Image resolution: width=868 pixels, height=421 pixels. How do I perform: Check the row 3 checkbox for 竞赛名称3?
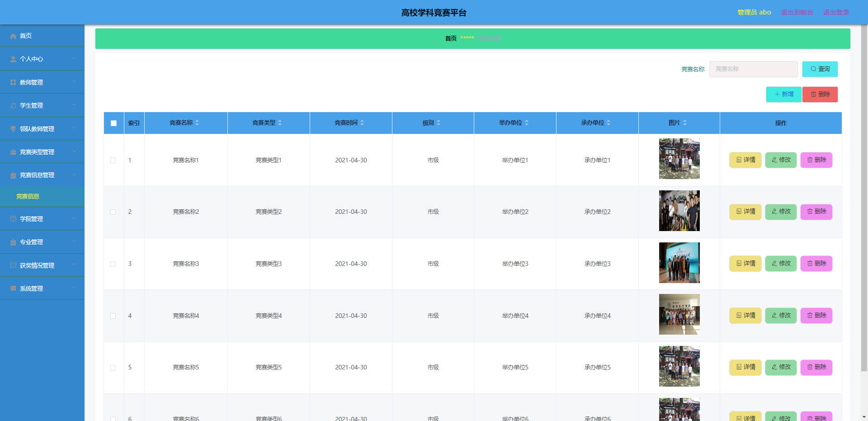click(x=113, y=264)
